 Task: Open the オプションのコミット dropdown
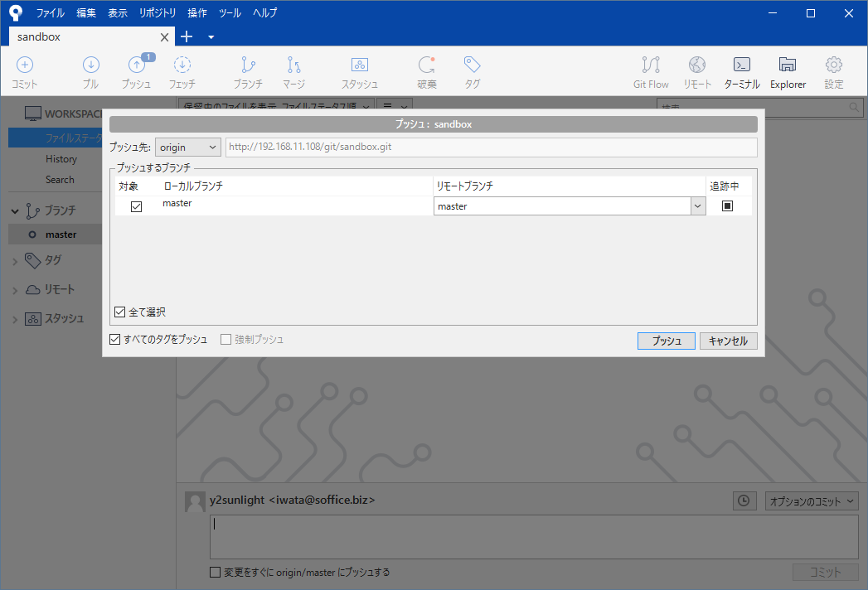[x=811, y=501]
